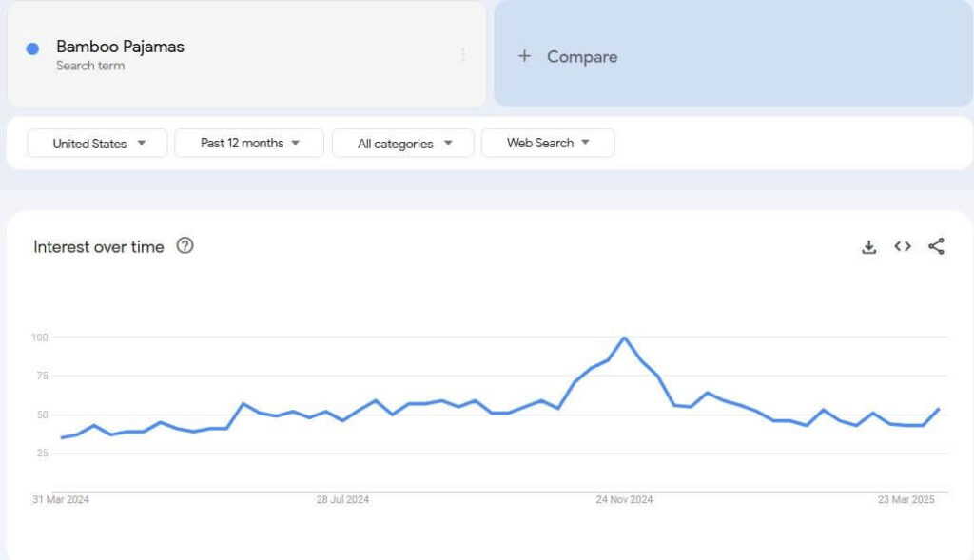Click the share icon on chart card
974x560 pixels.
click(x=936, y=247)
